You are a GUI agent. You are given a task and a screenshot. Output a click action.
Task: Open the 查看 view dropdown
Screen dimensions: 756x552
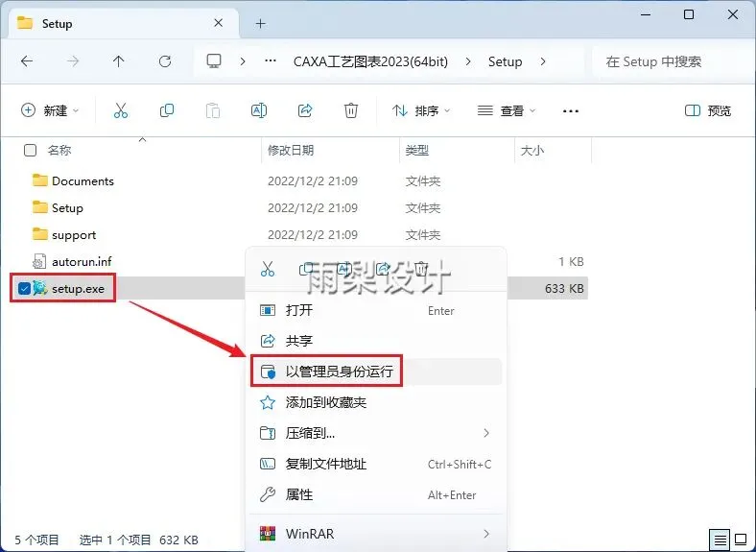(507, 111)
